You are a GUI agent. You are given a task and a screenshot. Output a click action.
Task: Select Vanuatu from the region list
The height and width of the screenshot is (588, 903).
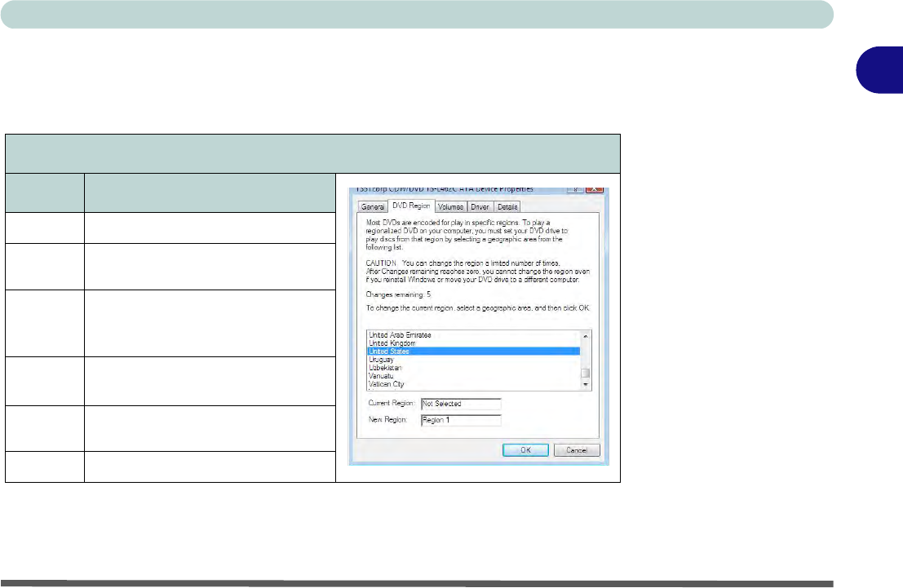[x=383, y=376]
